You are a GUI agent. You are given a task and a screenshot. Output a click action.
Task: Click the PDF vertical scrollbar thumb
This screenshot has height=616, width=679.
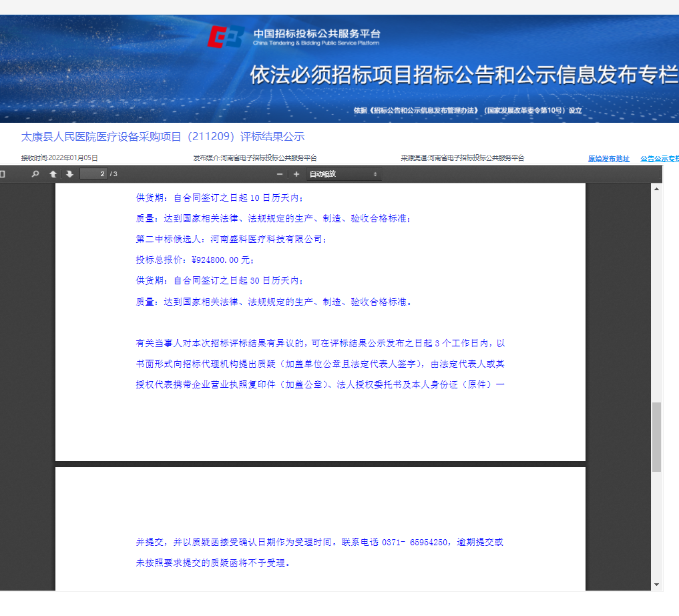click(x=656, y=437)
